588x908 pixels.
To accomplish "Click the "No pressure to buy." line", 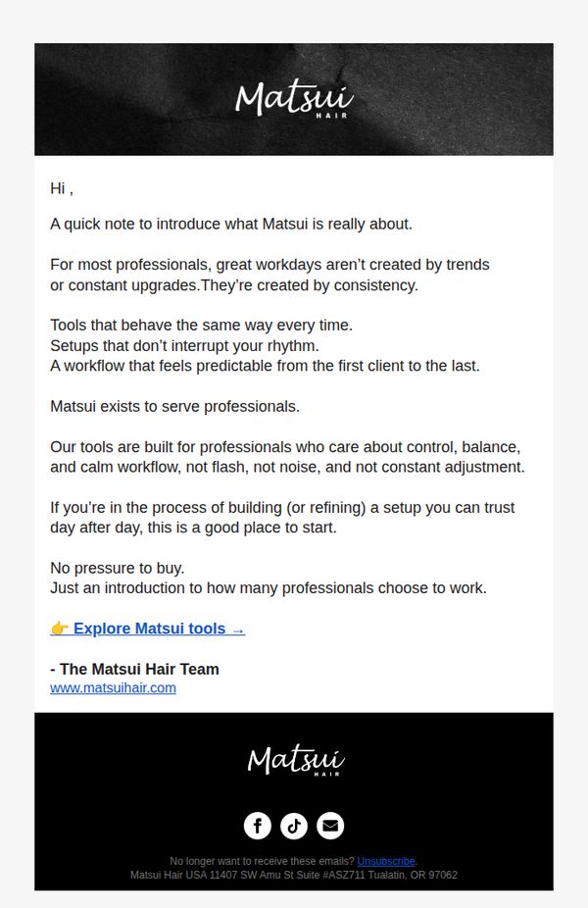I will click(118, 568).
